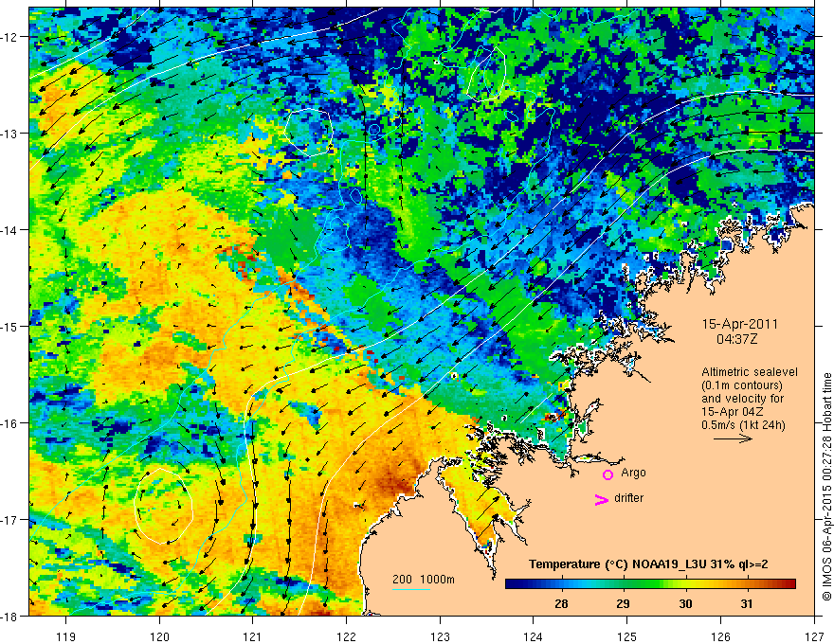
Task: Click the longitude '127' axis label
Action: (814, 636)
